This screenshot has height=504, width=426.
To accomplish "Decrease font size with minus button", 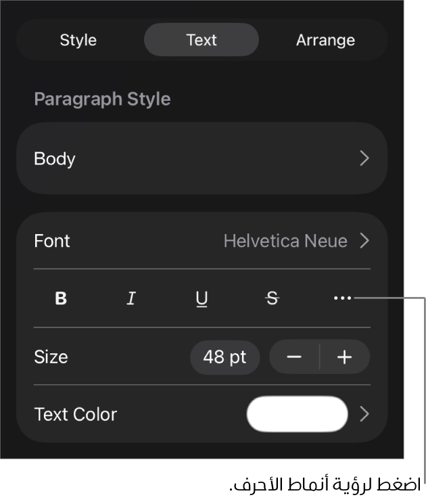I will [x=294, y=357].
